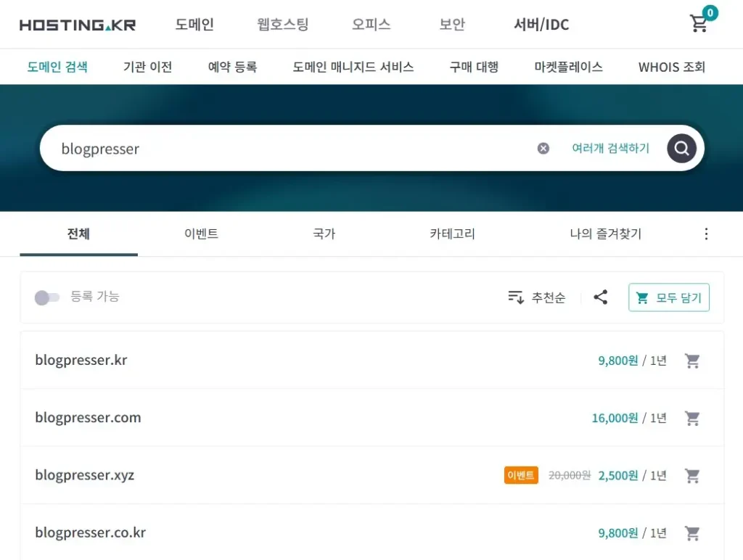Click the share icon in results toolbar
This screenshot has height=560, width=743.
click(x=601, y=297)
